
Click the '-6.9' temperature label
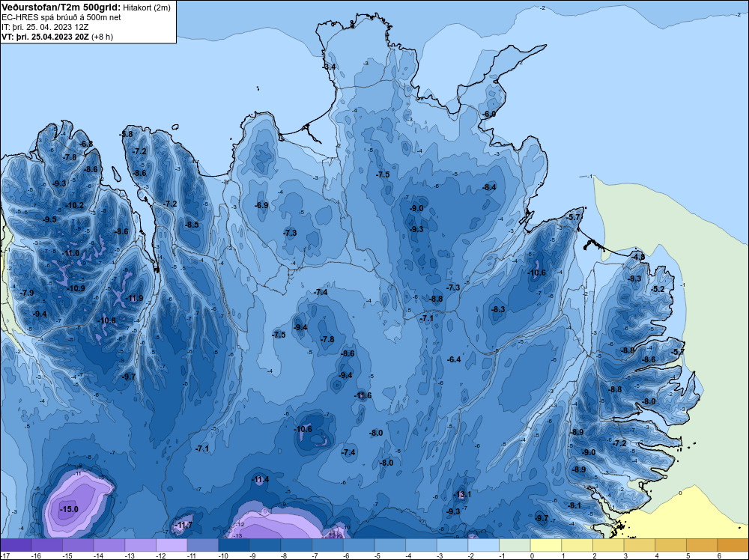[x=261, y=205]
